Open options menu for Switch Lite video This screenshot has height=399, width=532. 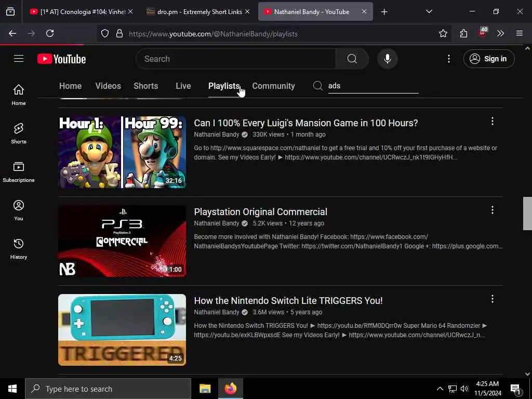(493, 299)
